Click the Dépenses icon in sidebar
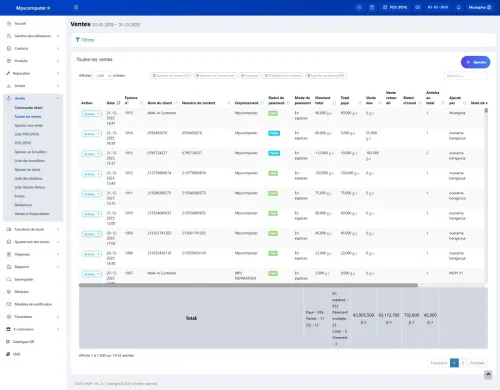The height and width of the screenshot is (390, 500). pyautogui.click(x=9, y=255)
